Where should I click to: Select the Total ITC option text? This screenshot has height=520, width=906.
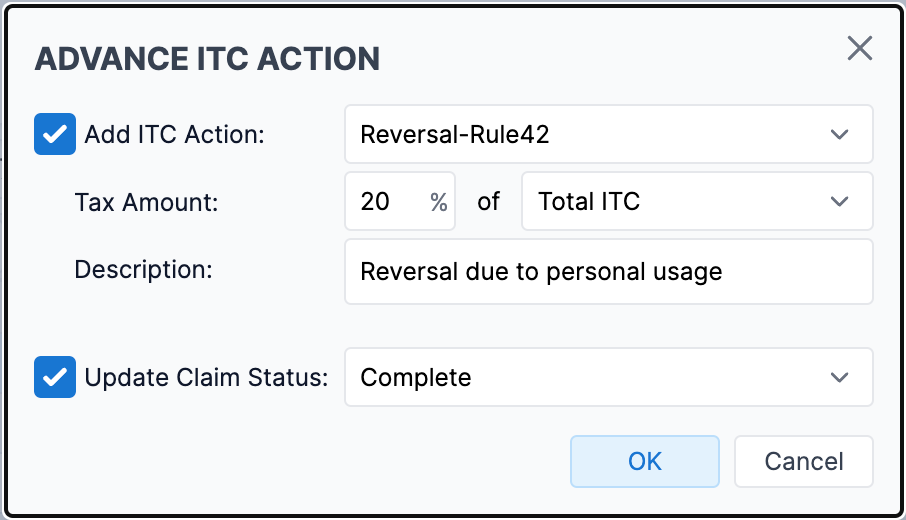click(x=589, y=201)
